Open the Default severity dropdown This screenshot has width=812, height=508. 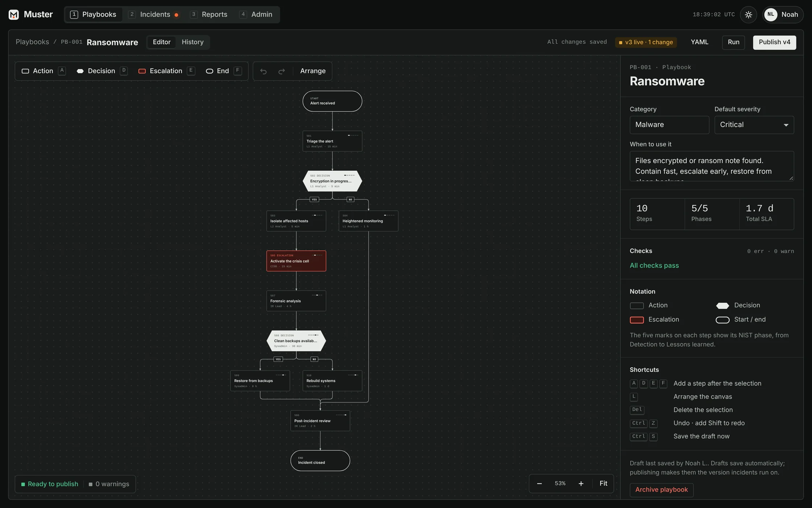(754, 125)
